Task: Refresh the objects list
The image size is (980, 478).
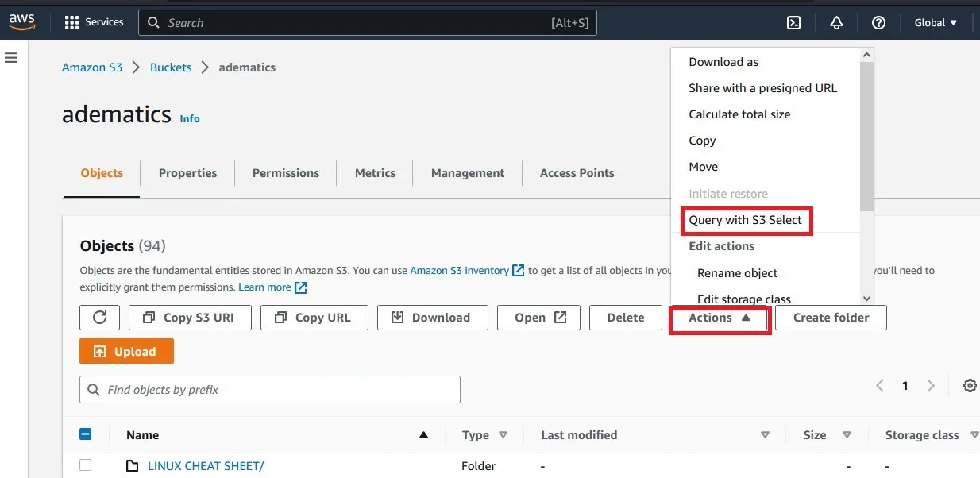Action: [100, 318]
